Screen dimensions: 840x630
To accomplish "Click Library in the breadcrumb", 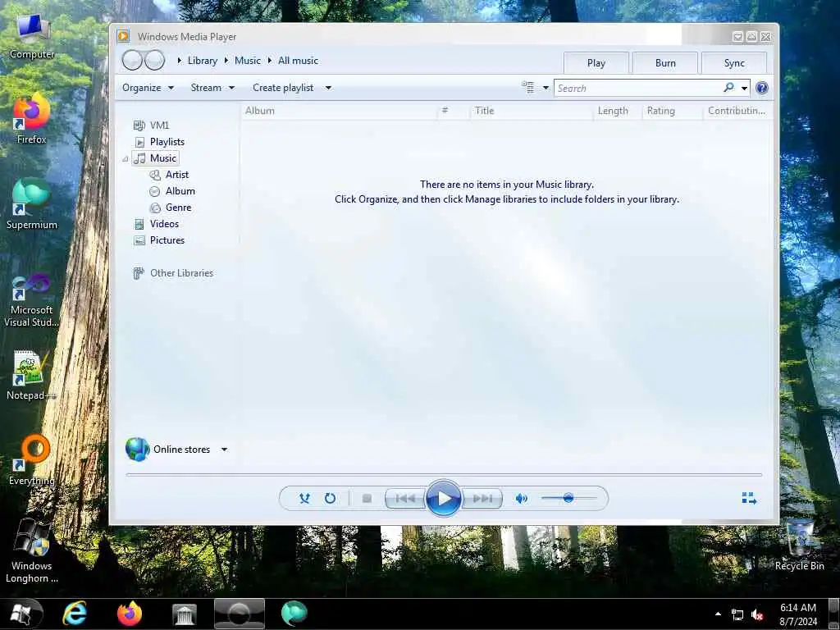I will coord(203,61).
